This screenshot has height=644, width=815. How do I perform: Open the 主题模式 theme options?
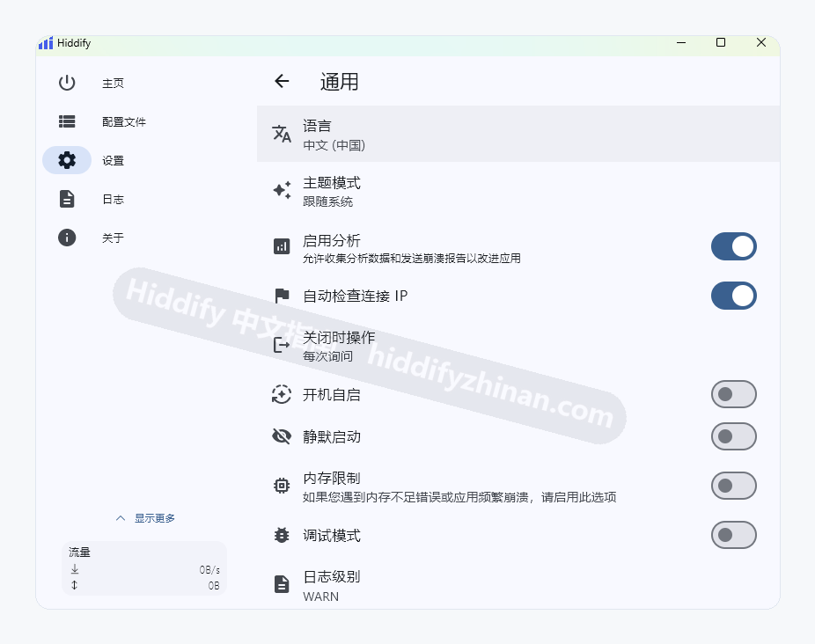pyautogui.click(x=518, y=190)
